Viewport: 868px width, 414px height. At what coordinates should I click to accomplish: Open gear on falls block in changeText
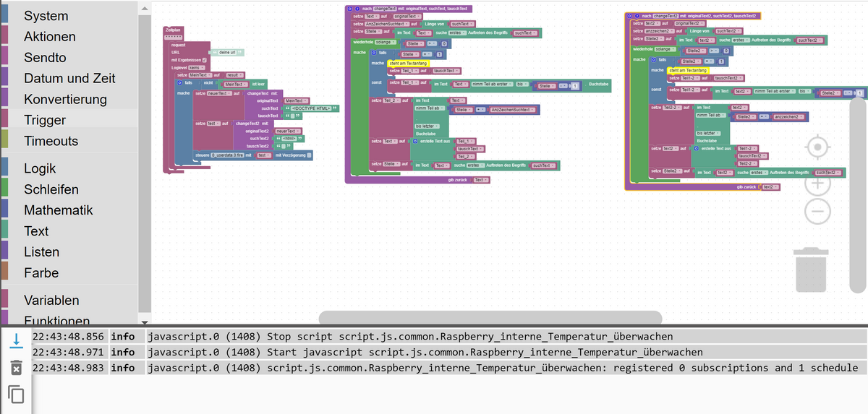pos(373,53)
